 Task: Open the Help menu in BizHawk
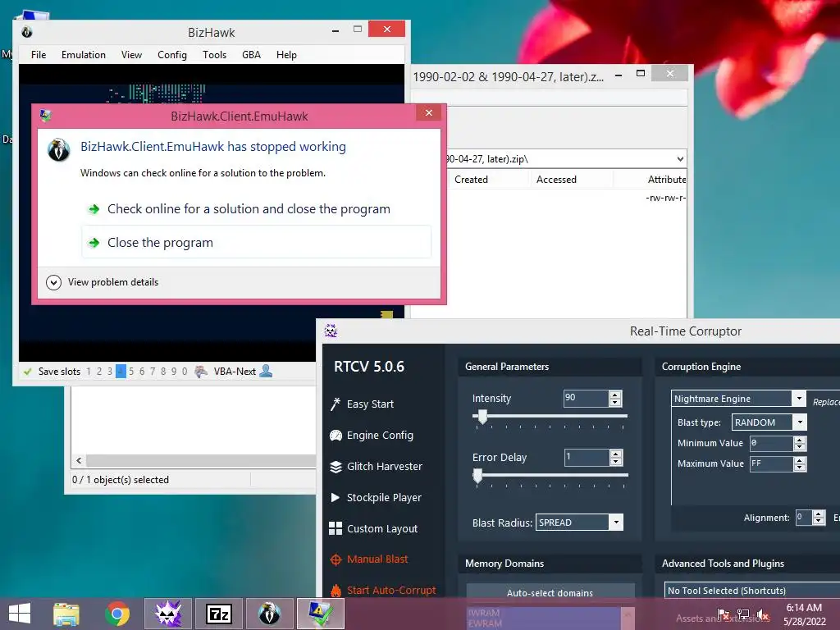click(286, 55)
